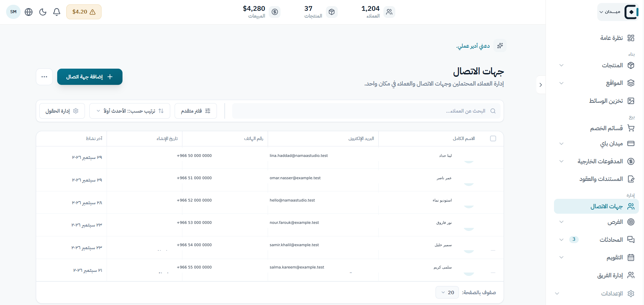This screenshot has height=305, width=644.
Task: Open تخزين الوسائط media storage
Action: coord(612,101)
